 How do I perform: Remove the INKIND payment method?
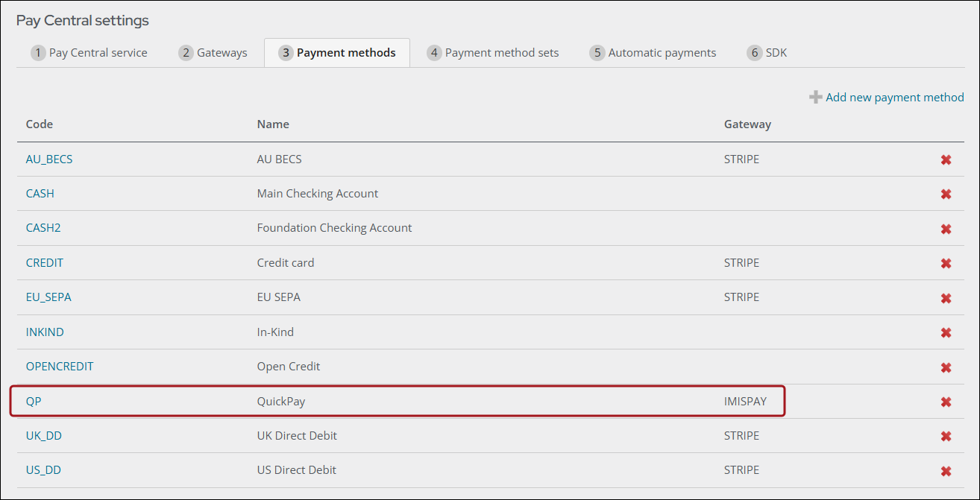coord(946,332)
